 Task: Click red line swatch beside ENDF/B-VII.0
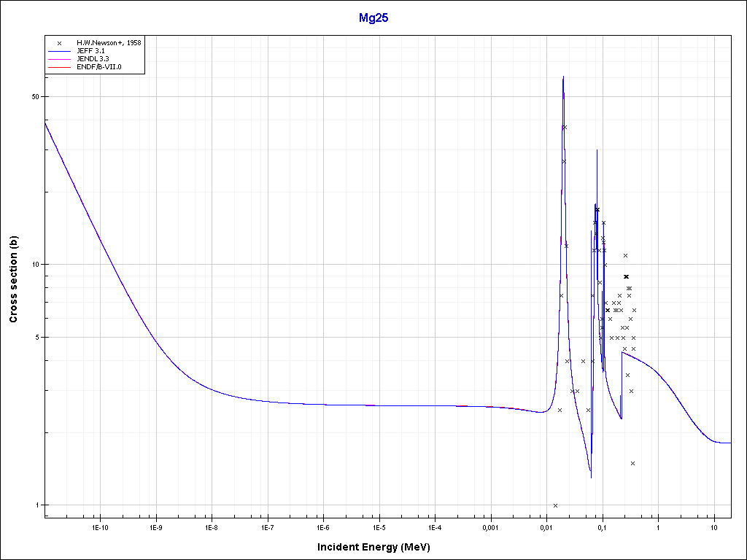pos(59,67)
